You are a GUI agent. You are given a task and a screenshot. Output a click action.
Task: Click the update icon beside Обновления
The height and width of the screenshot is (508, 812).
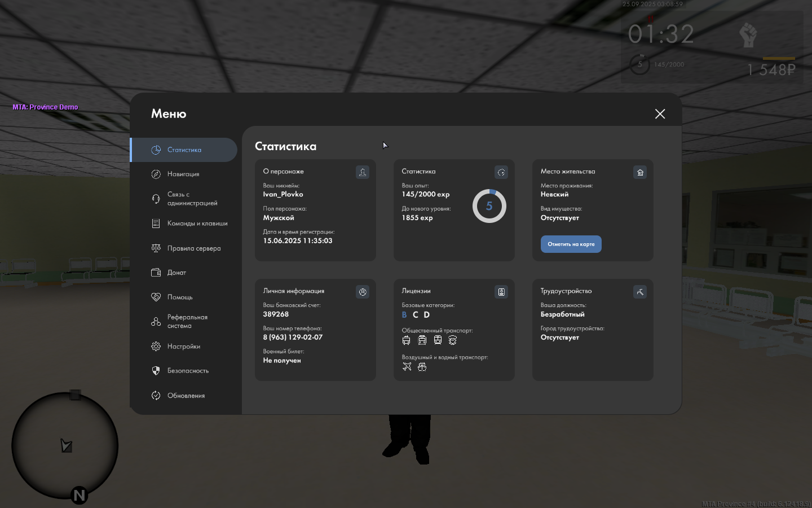156,396
